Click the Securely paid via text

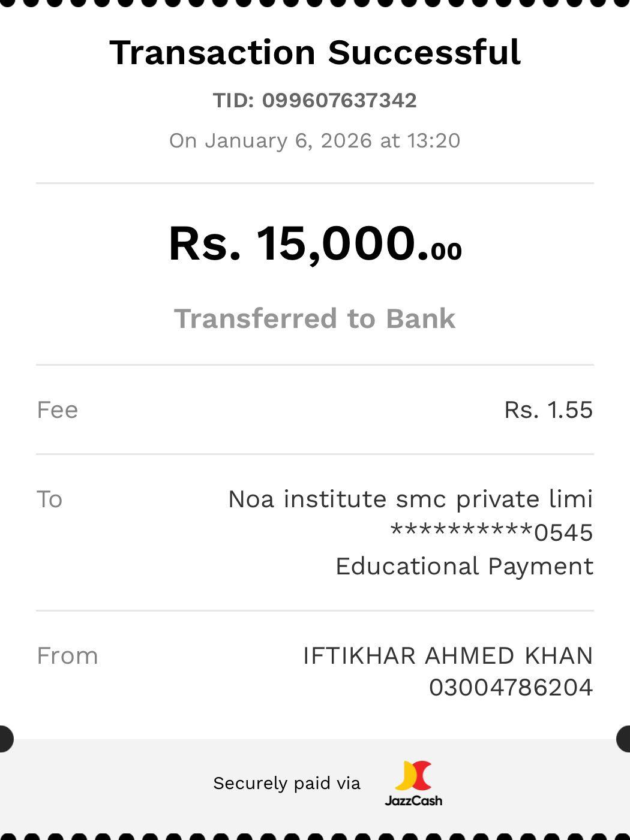pos(287,783)
